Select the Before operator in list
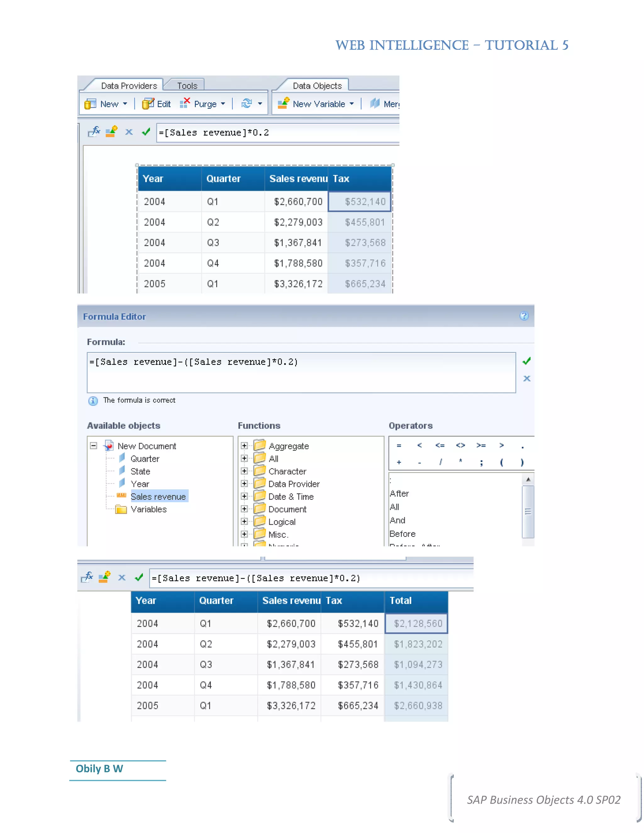Screen dimensions: 644x833 click(x=402, y=534)
